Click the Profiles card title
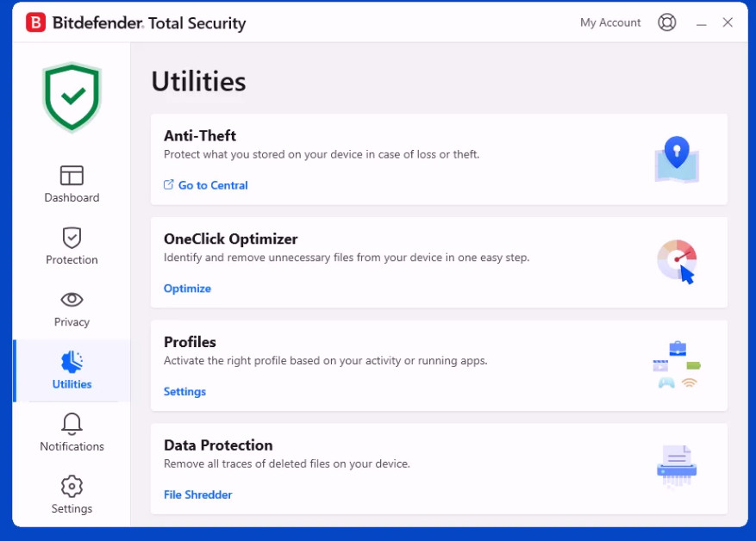This screenshot has width=756, height=541. [190, 342]
